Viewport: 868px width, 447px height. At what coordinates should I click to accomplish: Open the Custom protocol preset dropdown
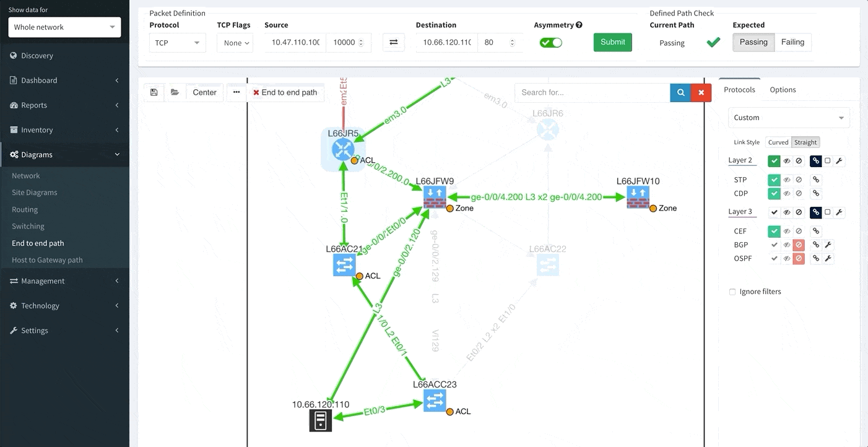[789, 118]
